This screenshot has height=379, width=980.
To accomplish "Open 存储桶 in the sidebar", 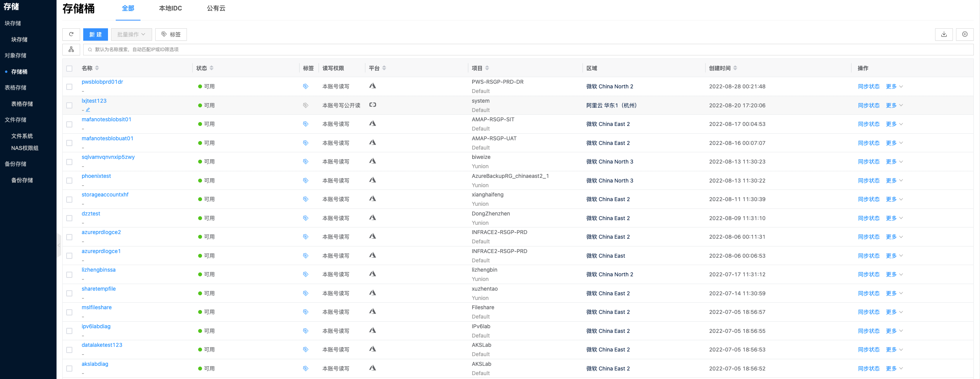I will [x=19, y=72].
